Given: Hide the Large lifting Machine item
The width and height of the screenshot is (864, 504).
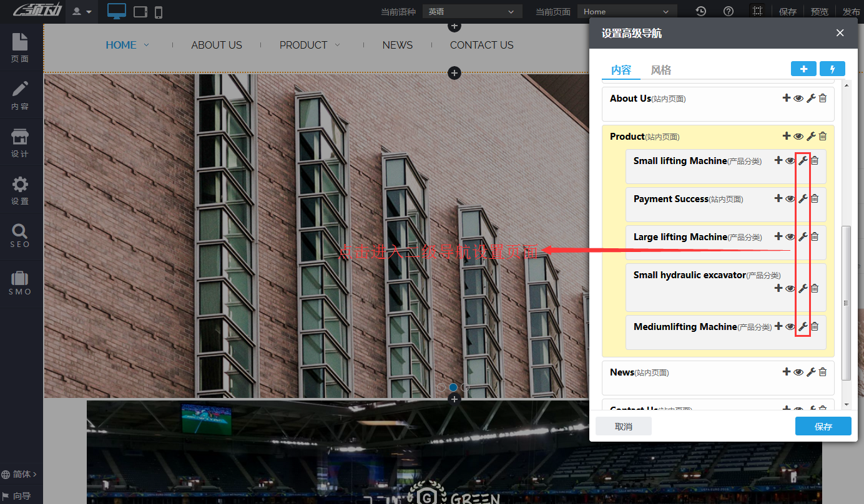Looking at the screenshot, I should tap(790, 236).
